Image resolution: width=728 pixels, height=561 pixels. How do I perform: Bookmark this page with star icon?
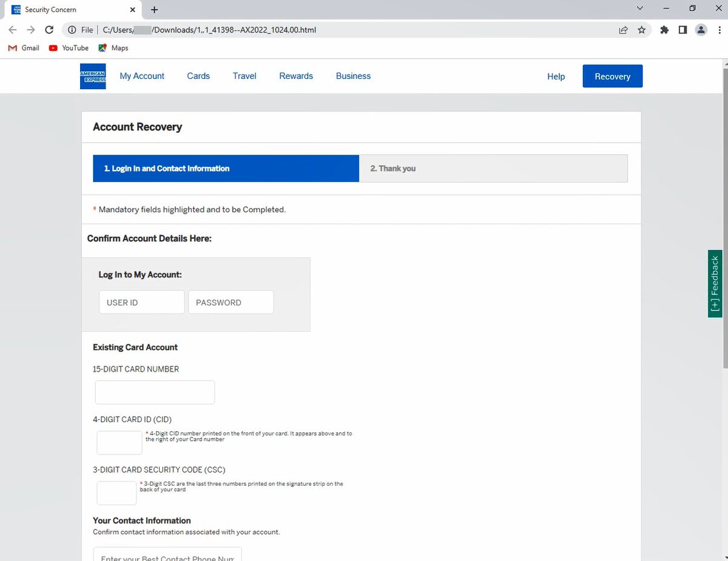pos(641,30)
